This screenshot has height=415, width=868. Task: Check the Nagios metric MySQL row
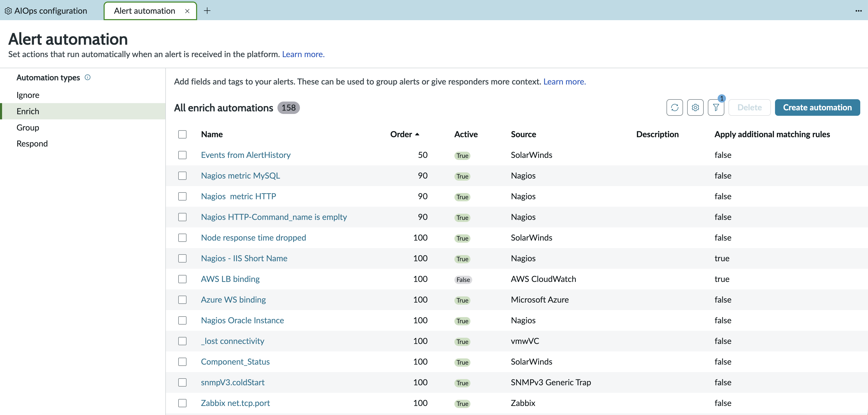pos(182,176)
